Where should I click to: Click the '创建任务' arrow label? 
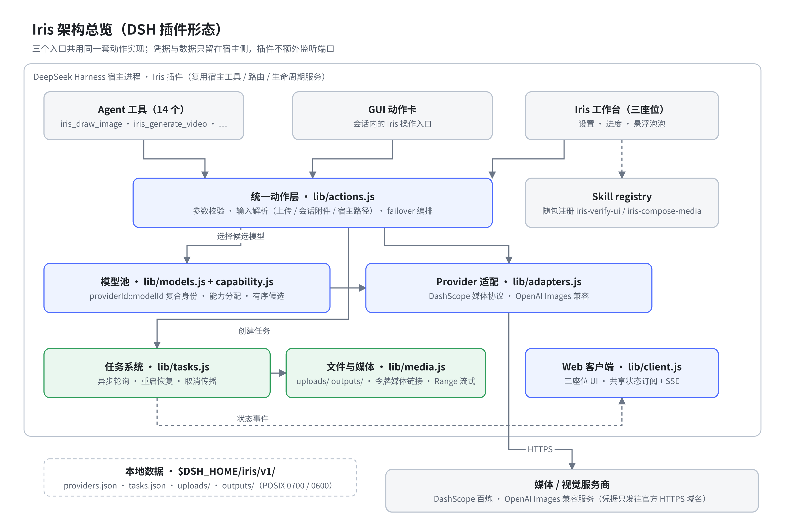254,331
